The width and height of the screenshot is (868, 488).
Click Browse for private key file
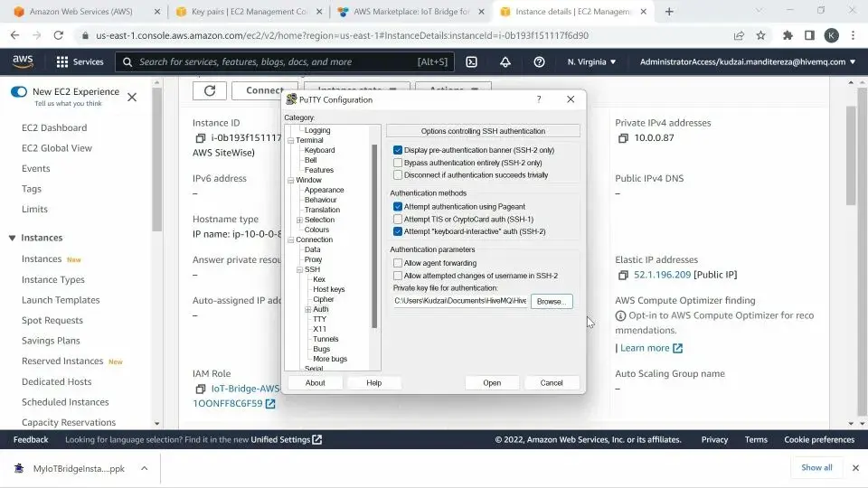click(552, 302)
